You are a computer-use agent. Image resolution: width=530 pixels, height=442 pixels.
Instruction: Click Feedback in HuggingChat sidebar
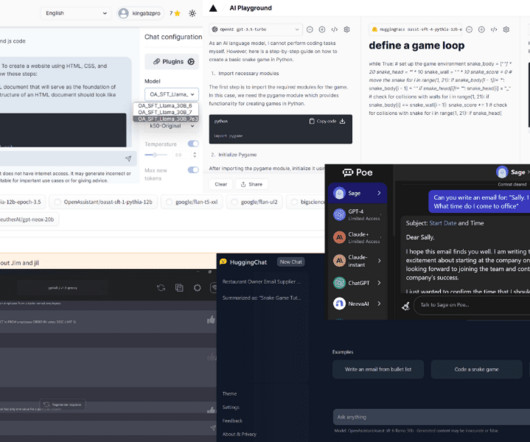[x=232, y=421]
